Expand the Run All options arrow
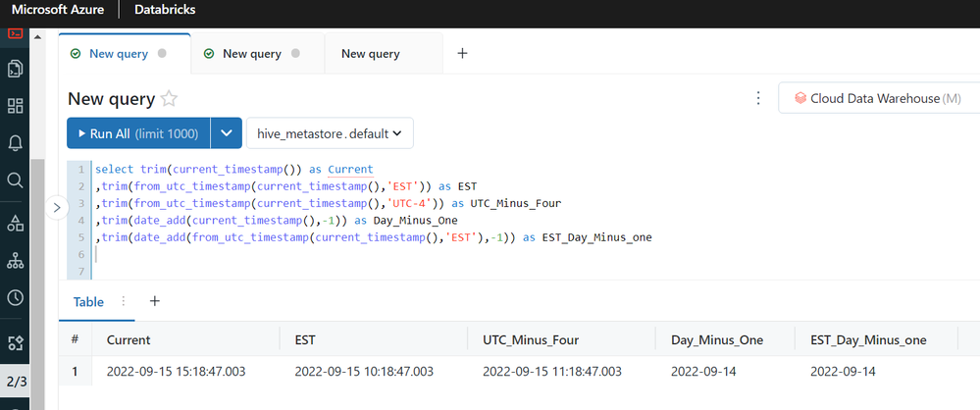The image size is (980, 410). coord(227,133)
